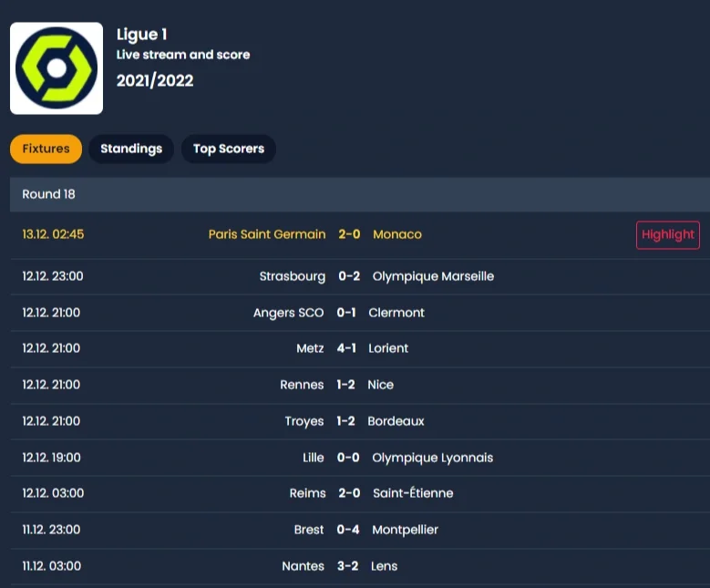The width and height of the screenshot is (710, 588).
Task: Open the Rennes vs Nice match row
Action: (360, 385)
